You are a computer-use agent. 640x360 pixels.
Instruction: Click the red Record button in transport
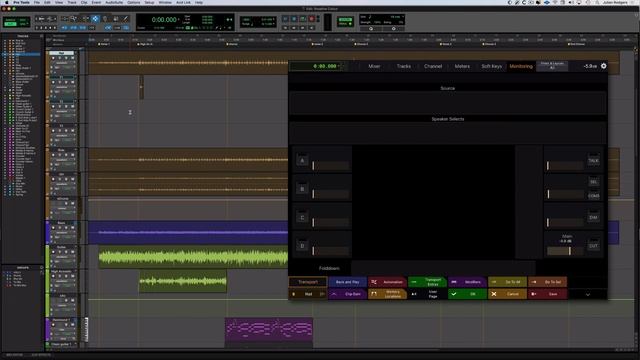(311, 19)
